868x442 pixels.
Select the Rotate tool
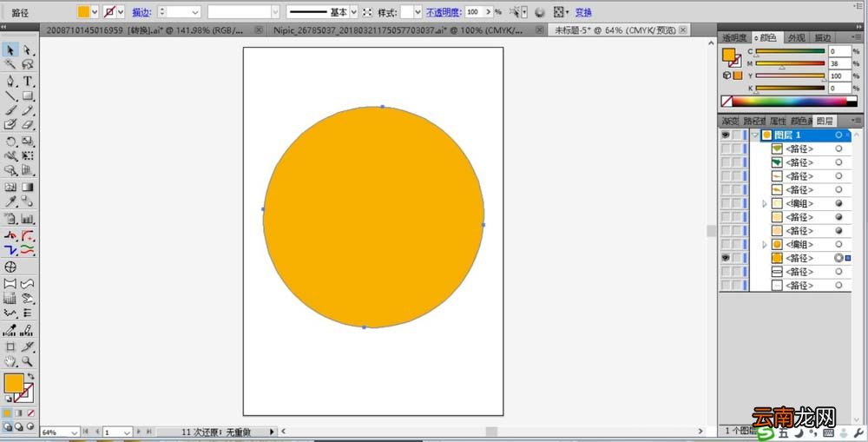pyautogui.click(x=10, y=142)
